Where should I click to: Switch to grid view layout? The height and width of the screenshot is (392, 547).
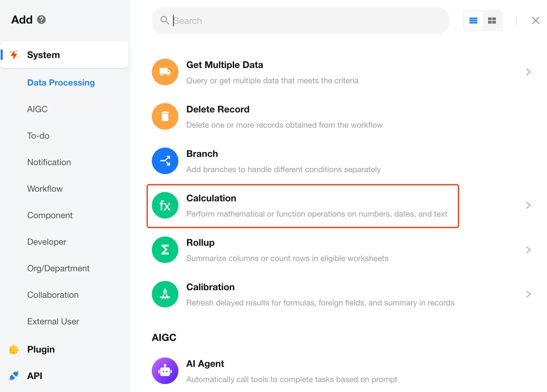(x=492, y=21)
